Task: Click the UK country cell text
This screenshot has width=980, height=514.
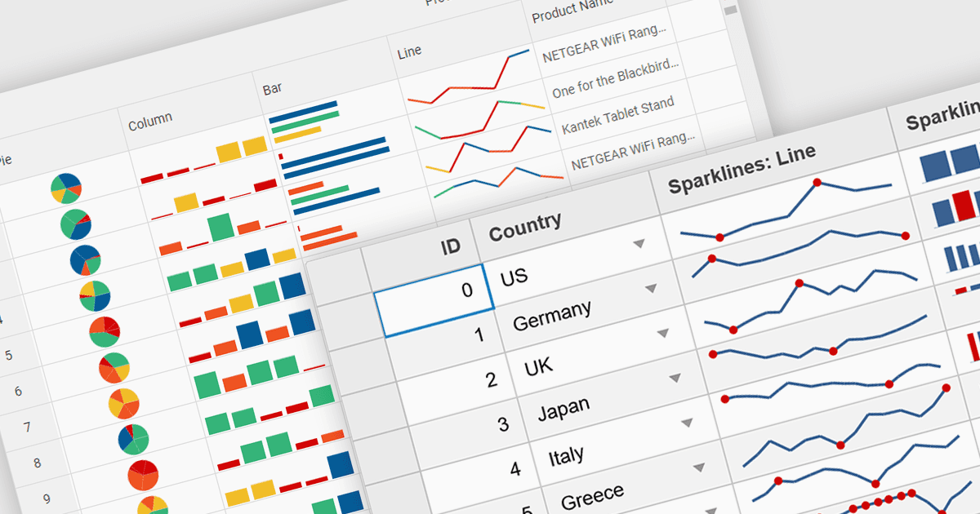Action: [x=538, y=367]
